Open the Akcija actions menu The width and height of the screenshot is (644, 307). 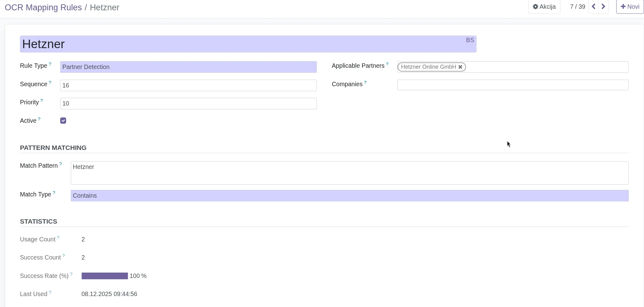tap(544, 7)
